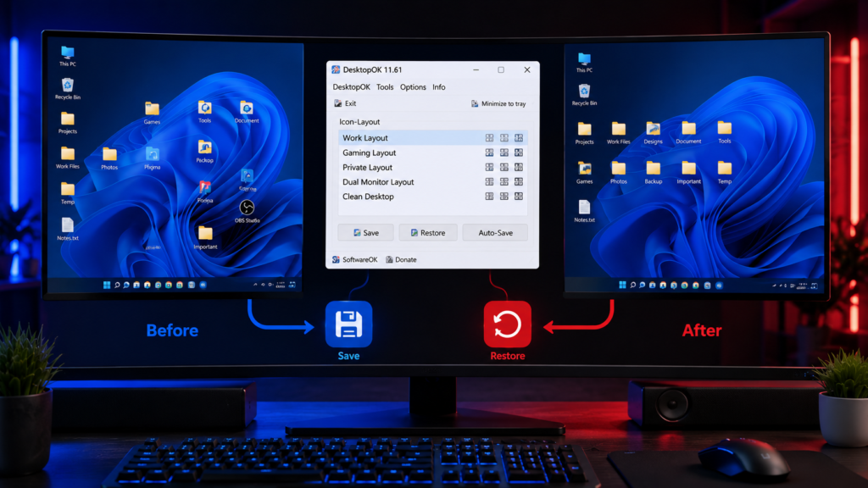Screen dimensions: 868x488
Task: Click the magnifier search icon on the Before taskbar
Action: click(117, 285)
